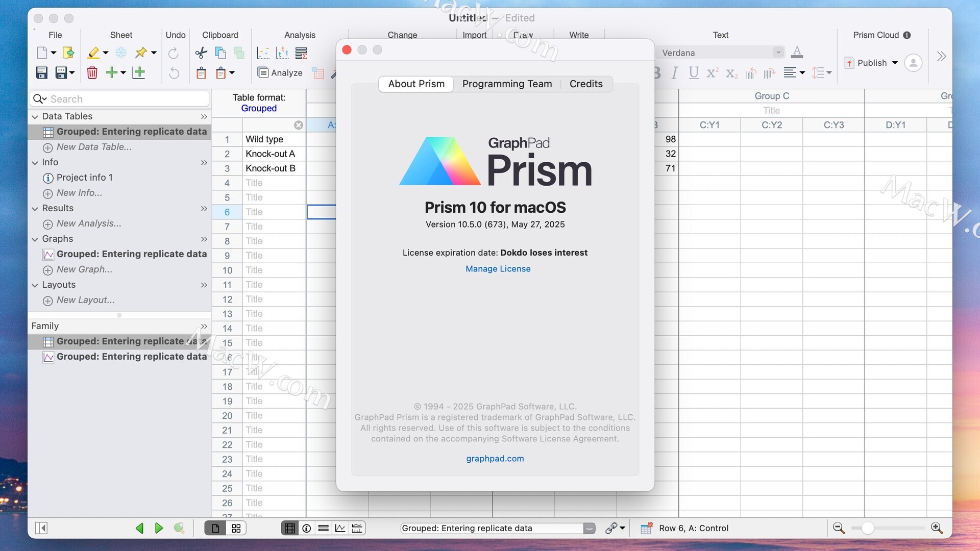980x551 pixels.
Task: Click the new file icon
Action: point(42,53)
